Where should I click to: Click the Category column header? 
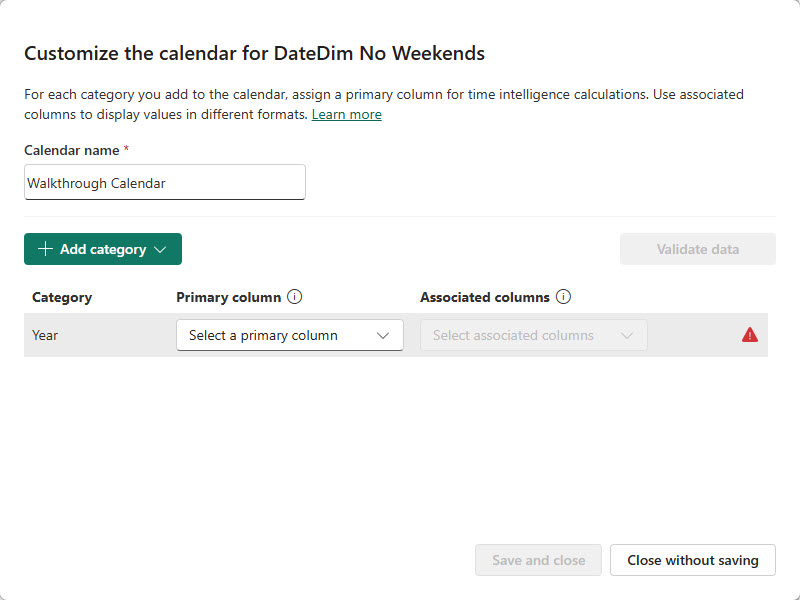coord(62,297)
